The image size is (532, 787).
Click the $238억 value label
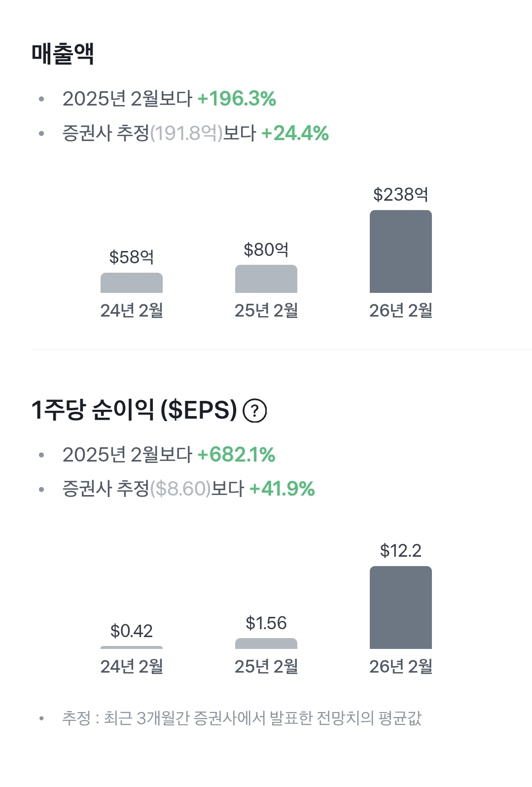point(400,195)
